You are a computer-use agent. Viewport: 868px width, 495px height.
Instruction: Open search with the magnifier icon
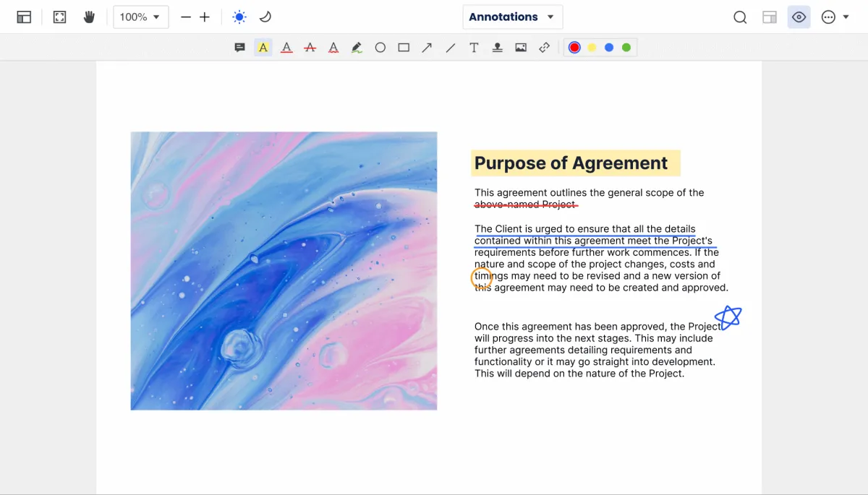click(x=740, y=17)
